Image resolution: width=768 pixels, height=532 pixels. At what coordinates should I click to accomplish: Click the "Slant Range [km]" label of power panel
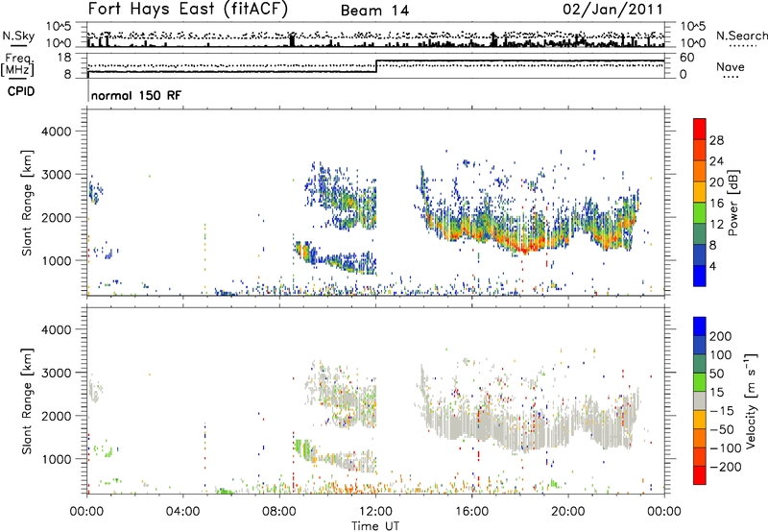click(27, 203)
